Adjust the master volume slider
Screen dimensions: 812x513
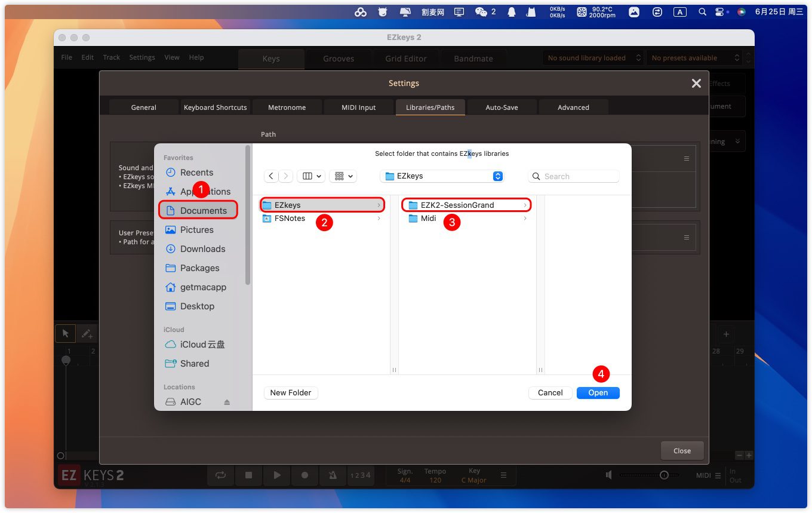point(663,475)
